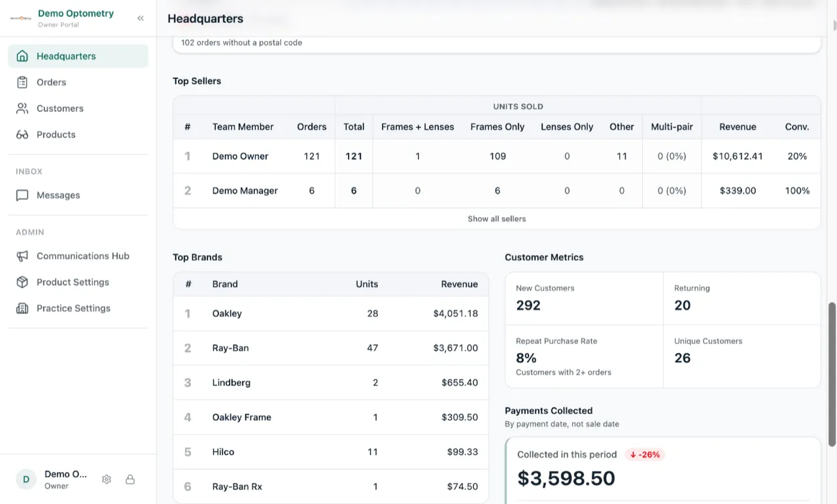Click the Demo Optometry logo icon
Viewport: 837px width, 504px height.
coord(21,18)
